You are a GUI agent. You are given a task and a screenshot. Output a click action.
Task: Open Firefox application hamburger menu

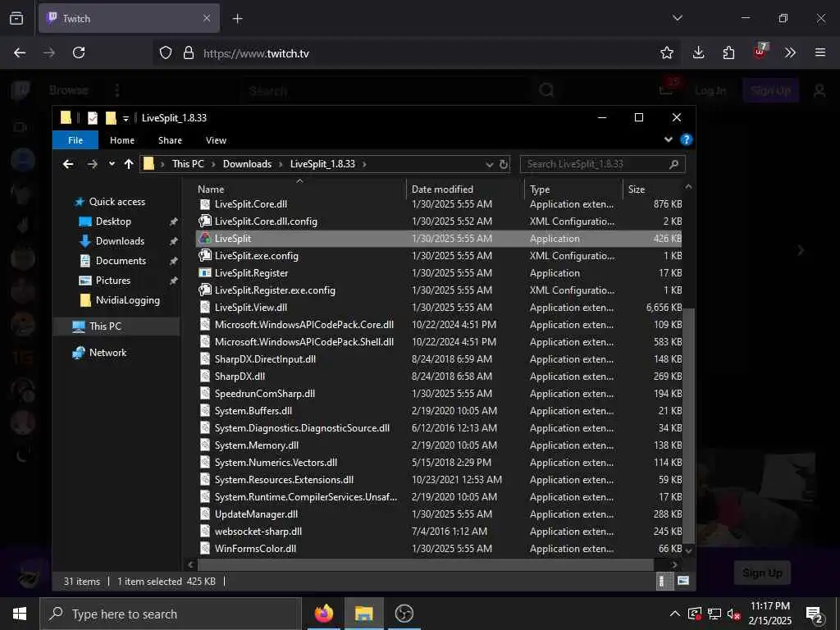click(x=819, y=52)
